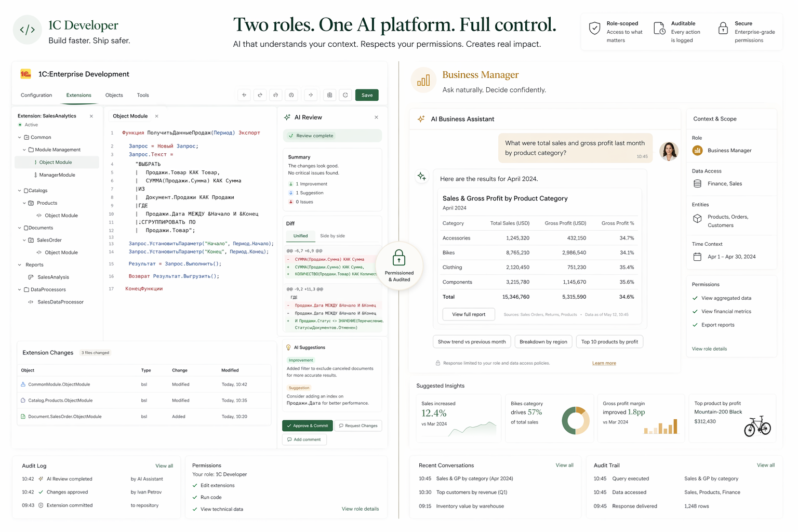Click the right-arrow icon in the development toolbar
The width and height of the screenshot is (798, 532).
pos(311,95)
